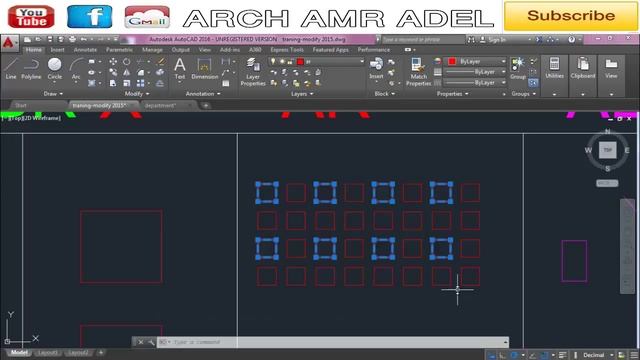Toggle the object snap status bar button
The height and width of the screenshot is (360, 640).
click(544, 355)
